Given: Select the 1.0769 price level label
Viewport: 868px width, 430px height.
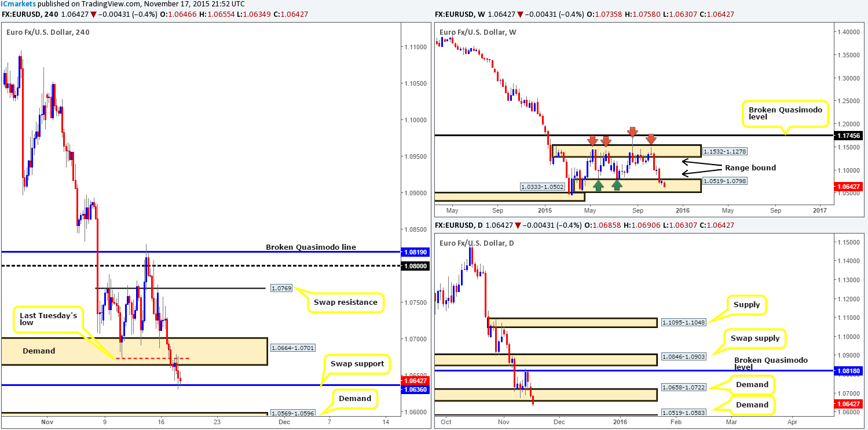Looking at the screenshot, I should click(282, 288).
